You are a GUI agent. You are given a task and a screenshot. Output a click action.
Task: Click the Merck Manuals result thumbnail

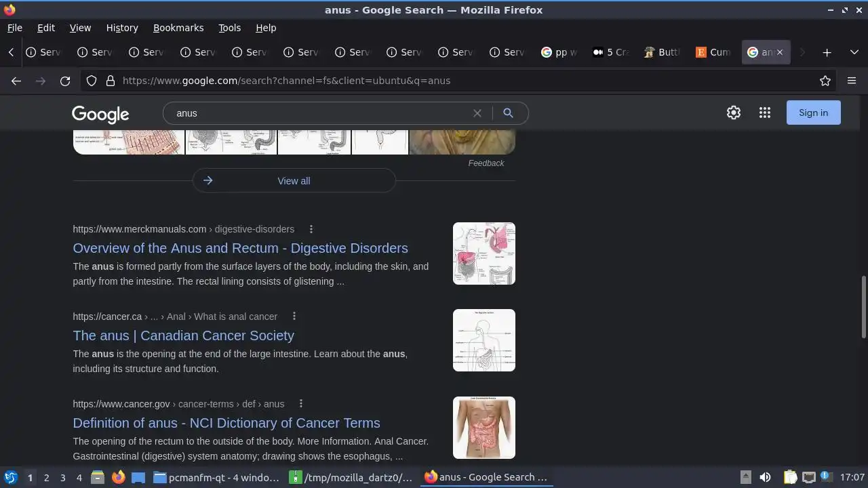484,253
